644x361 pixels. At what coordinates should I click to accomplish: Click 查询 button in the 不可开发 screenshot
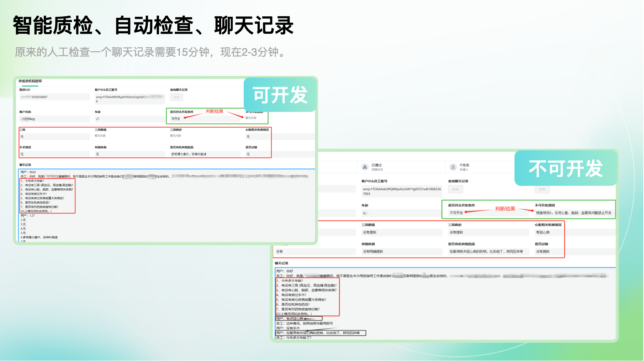(x=455, y=189)
